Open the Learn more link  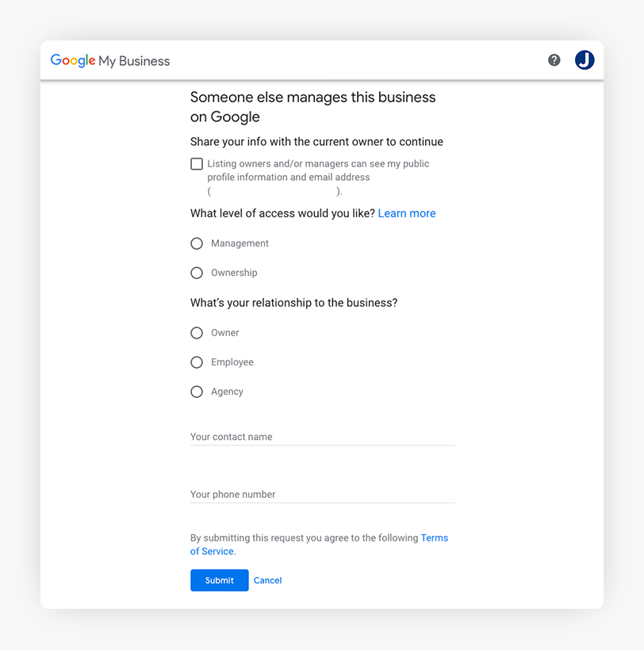407,213
